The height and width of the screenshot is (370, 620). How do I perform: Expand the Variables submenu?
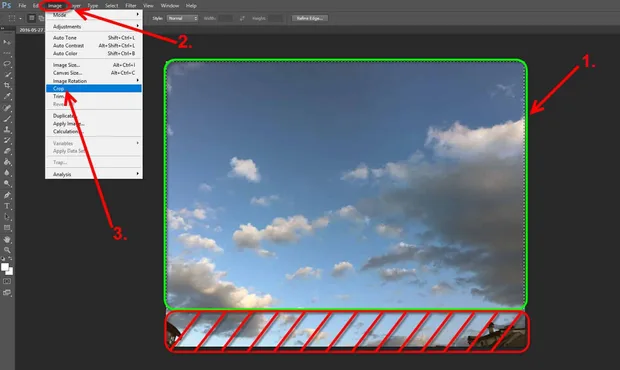tap(93, 143)
